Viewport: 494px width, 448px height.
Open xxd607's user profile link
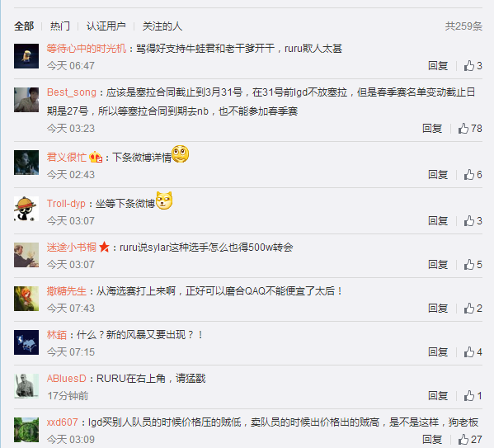[62, 422]
